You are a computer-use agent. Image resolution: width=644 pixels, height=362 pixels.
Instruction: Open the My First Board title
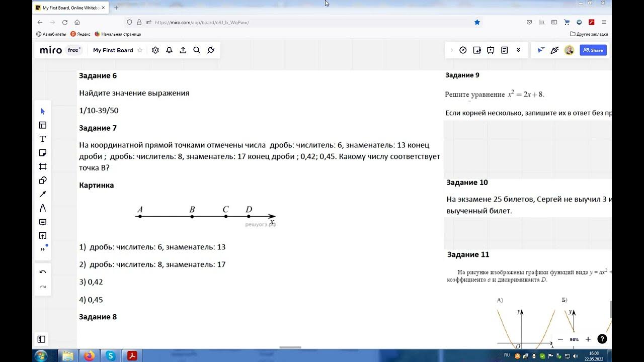[113, 50]
